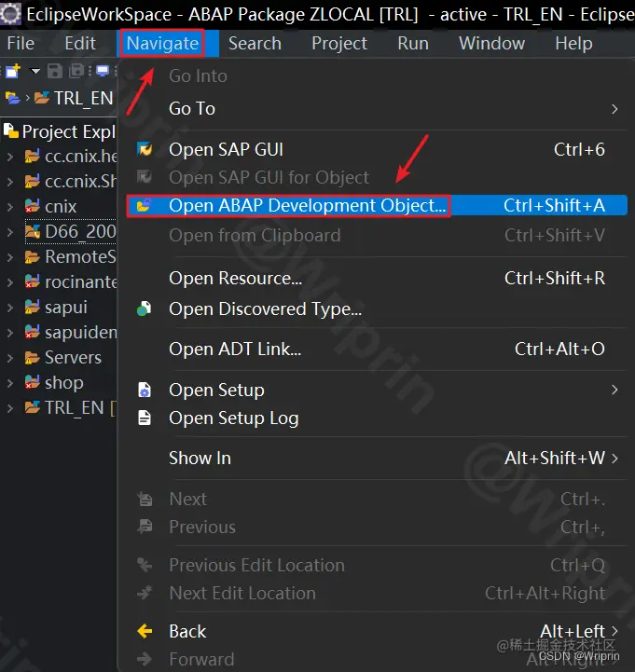This screenshot has width=635, height=672.
Task: Expand the cc.cnix.he project node
Action: pyautogui.click(x=10, y=157)
